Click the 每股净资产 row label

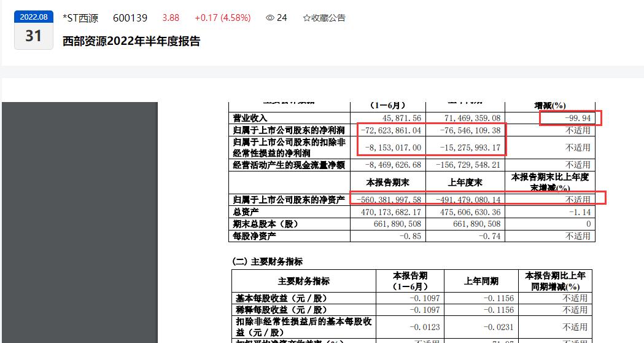pyautogui.click(x=254, y=236)
